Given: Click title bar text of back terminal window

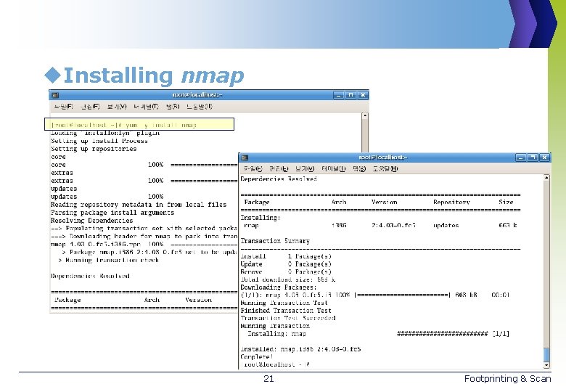Looking at the screenshot, I should (x=197, y=95).
